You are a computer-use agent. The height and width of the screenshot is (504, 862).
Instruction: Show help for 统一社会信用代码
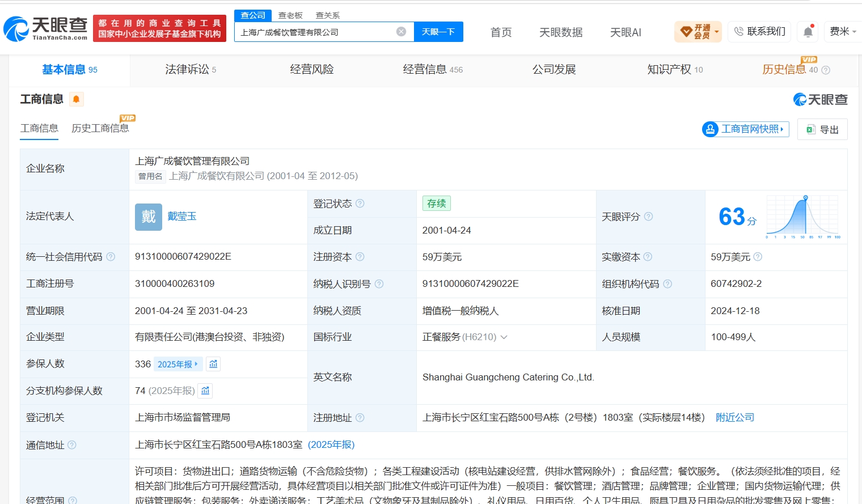(111, 257)
